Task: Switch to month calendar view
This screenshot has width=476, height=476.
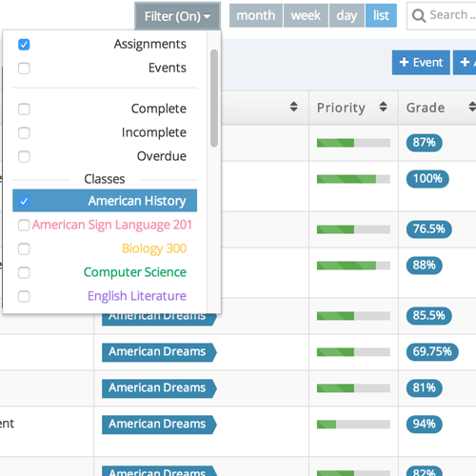Action: pos(256,15)
